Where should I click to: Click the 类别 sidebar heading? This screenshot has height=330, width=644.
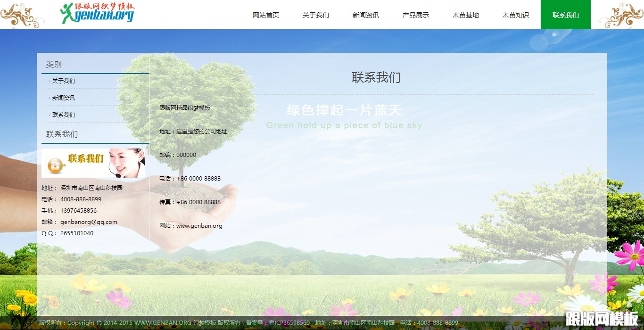pyautogui.click(x=54, y=65)
